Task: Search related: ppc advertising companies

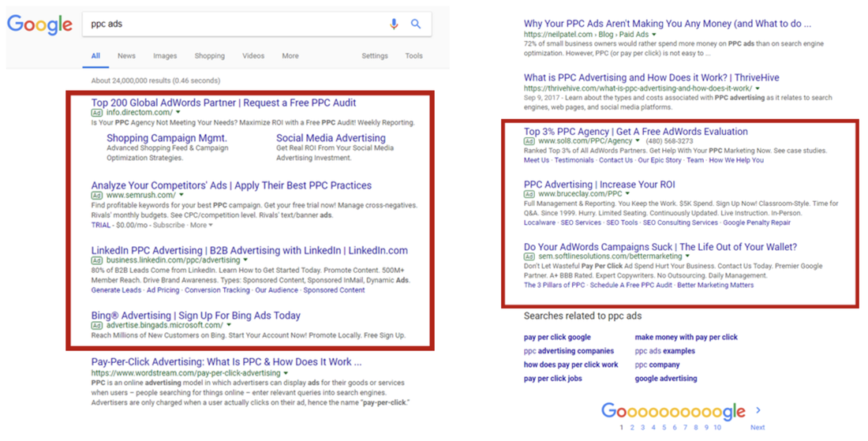Action: tap(568, 351)
